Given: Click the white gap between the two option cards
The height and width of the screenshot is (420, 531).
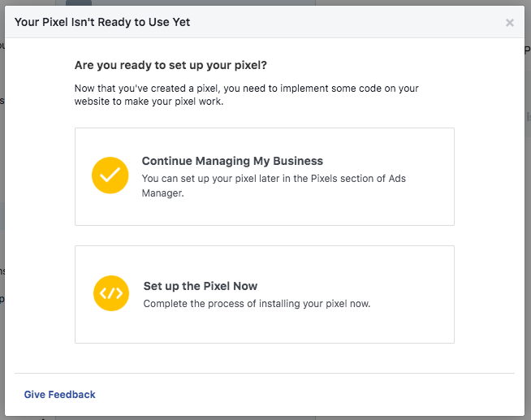Looking at the screenshot, I should click(264, 236).
